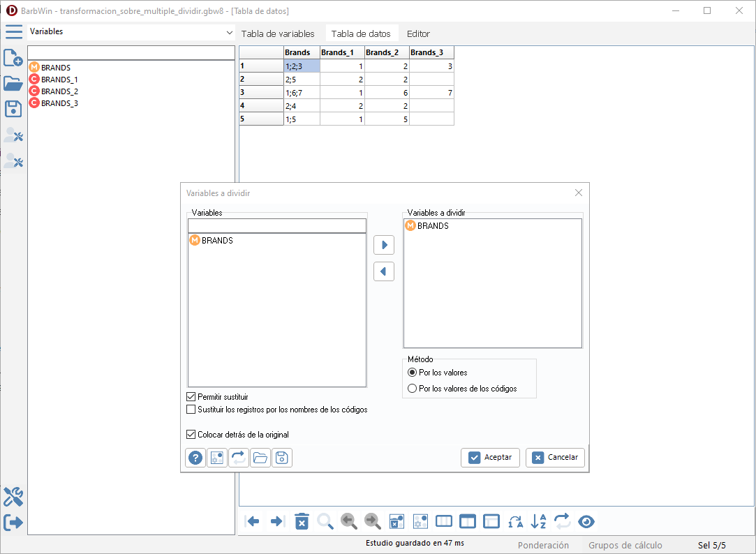
Task: Toggle 'Colocar detrás de la original' checkbox
Action: [x=191, y=435]
